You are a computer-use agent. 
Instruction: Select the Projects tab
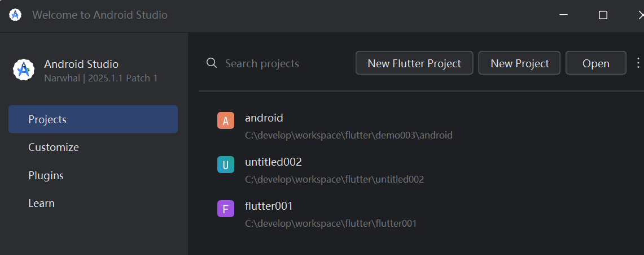click(93, 119)
